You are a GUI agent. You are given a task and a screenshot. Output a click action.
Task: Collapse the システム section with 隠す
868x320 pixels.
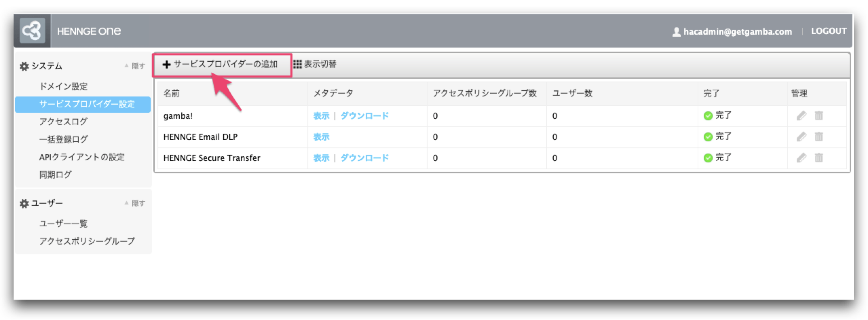click(135, 66)
